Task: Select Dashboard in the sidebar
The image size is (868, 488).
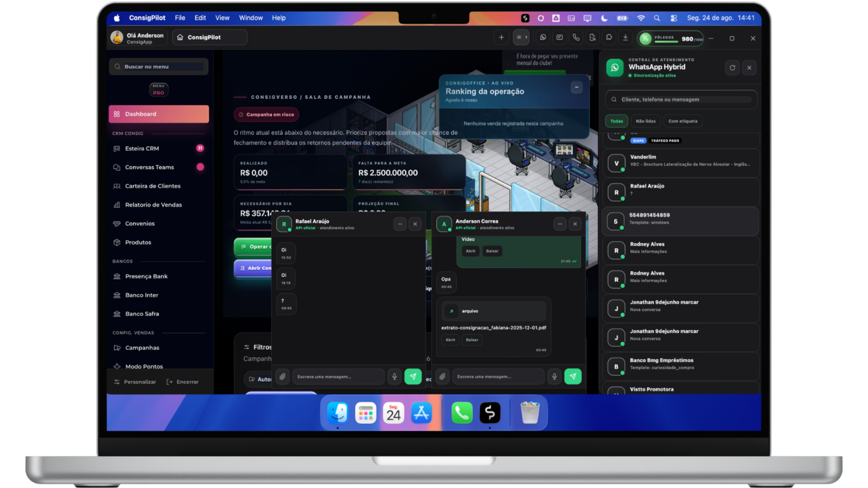Action: [158, 114]
